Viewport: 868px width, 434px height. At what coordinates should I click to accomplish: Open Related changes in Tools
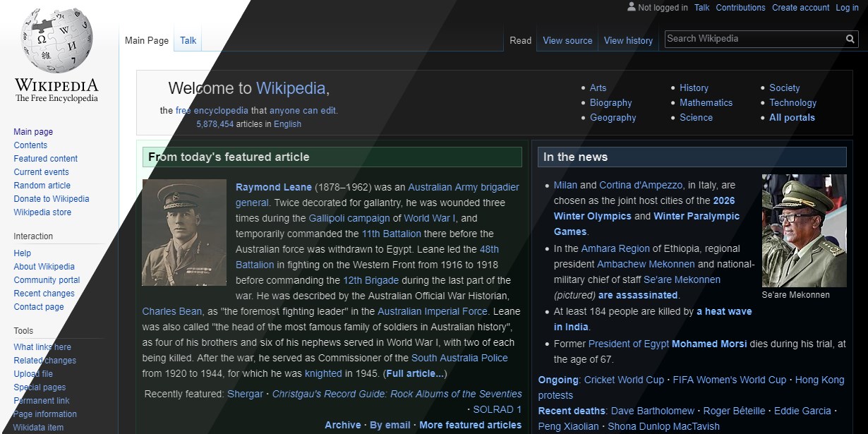click(45, 361)
